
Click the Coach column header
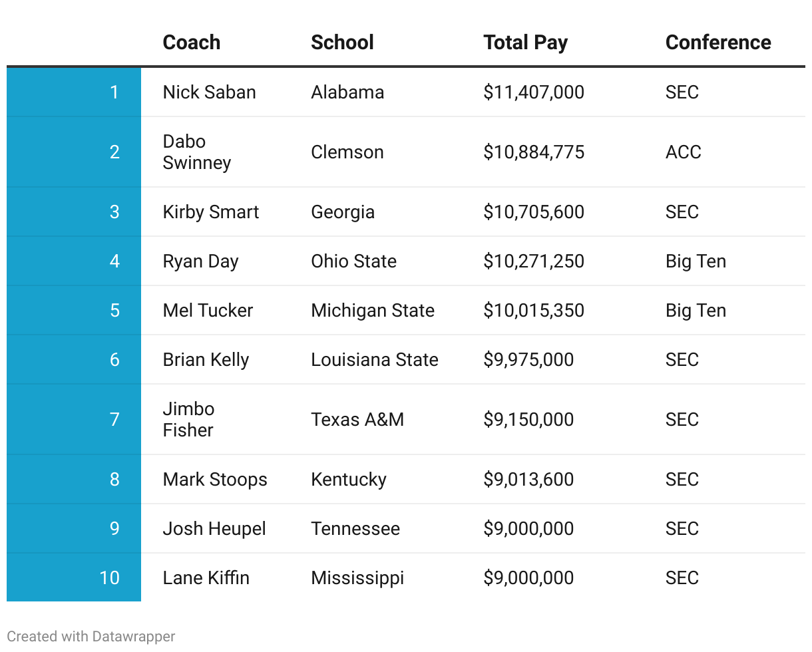191,43
